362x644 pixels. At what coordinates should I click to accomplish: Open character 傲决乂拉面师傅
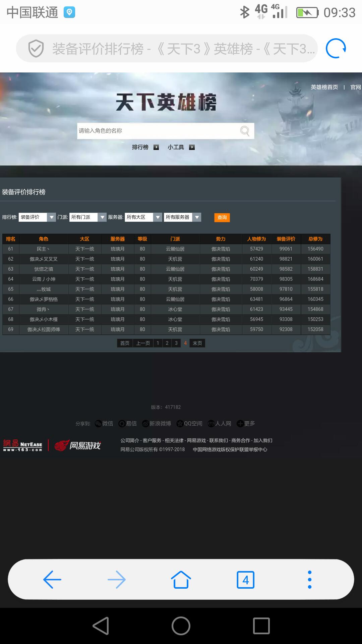[44, 329]
